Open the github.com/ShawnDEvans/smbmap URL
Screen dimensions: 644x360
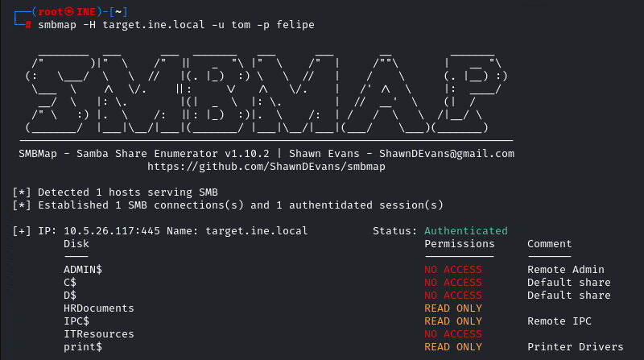[x=267, y=166]
